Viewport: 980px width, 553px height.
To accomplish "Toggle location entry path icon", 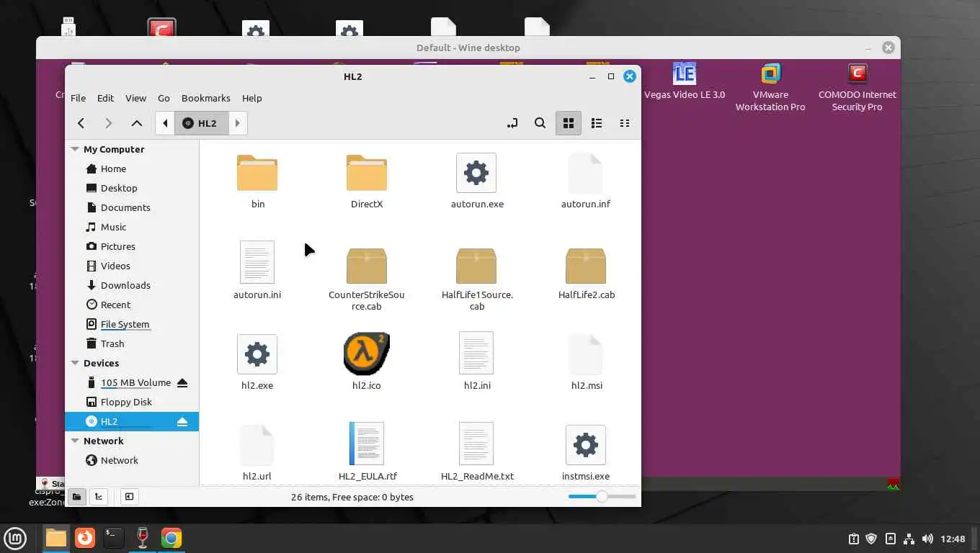I will 512,123.
